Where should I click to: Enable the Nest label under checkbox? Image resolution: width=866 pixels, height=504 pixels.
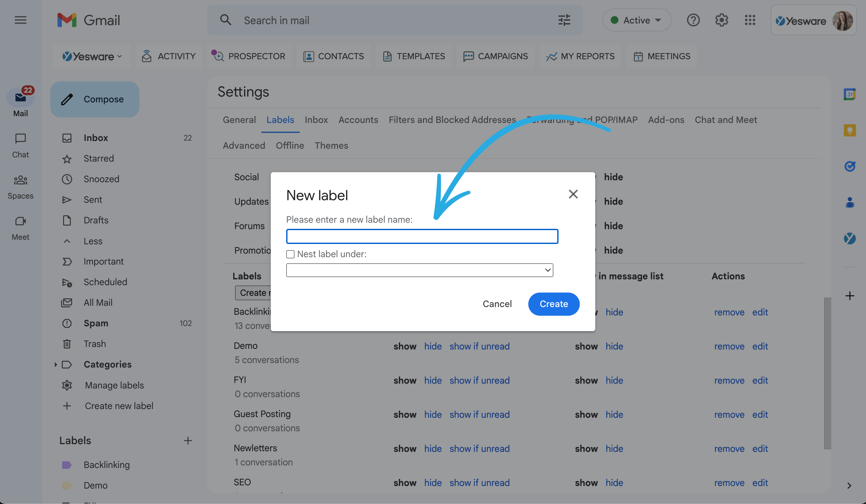[290, 254]
